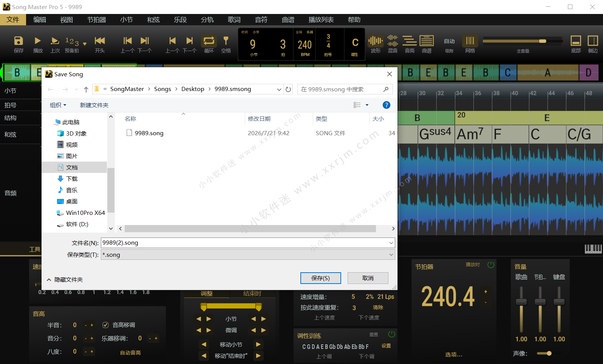The image size is (603, 364).
Task: Open the 和弦 menu
Action: point(153,20)
